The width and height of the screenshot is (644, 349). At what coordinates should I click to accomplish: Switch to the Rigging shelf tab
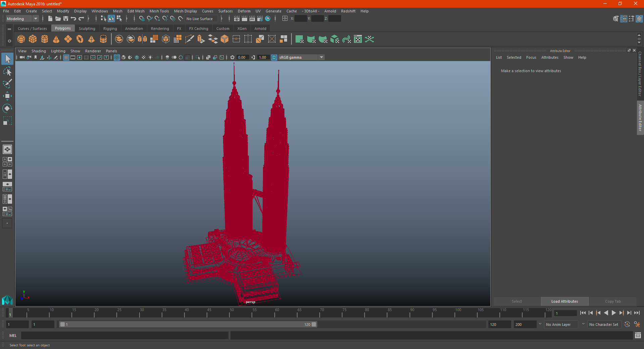(110, 29)
